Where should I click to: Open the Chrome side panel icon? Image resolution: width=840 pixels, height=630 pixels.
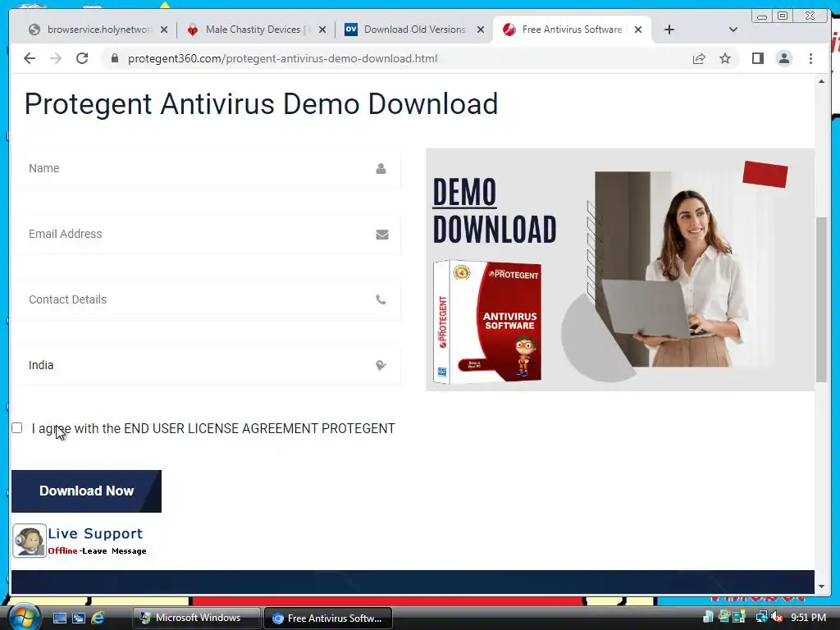[757, 58]
